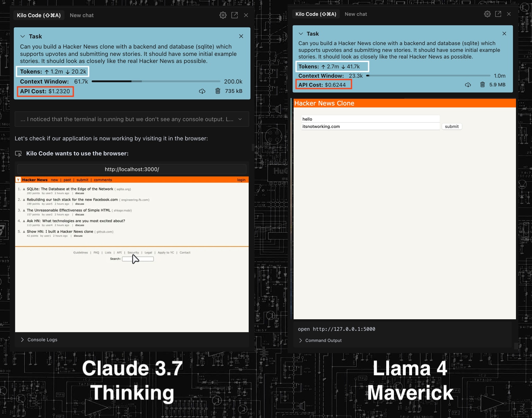Dismiss the Task card in left panel
This screenshot has width=532, height=418.
coord(241,36)
